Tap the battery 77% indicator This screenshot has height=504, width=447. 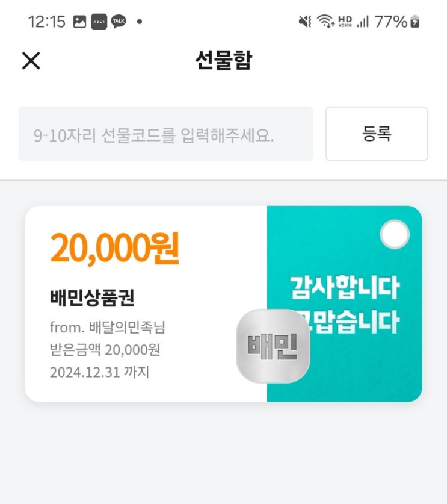(x=397, y=22)
